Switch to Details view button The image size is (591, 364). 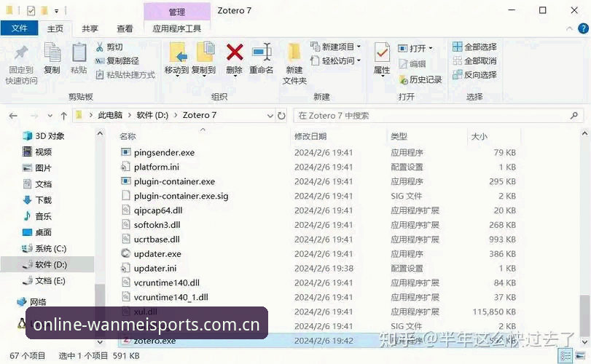point(565,356)
